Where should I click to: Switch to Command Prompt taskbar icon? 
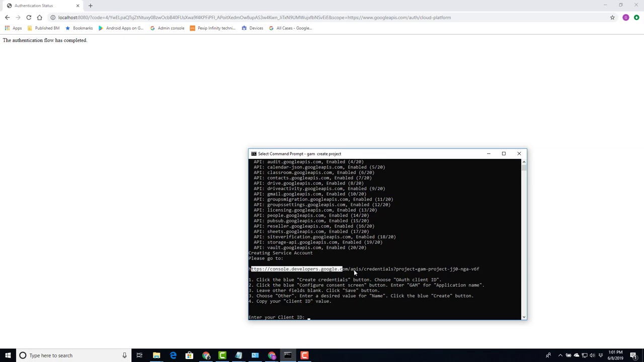pos(288,355)
